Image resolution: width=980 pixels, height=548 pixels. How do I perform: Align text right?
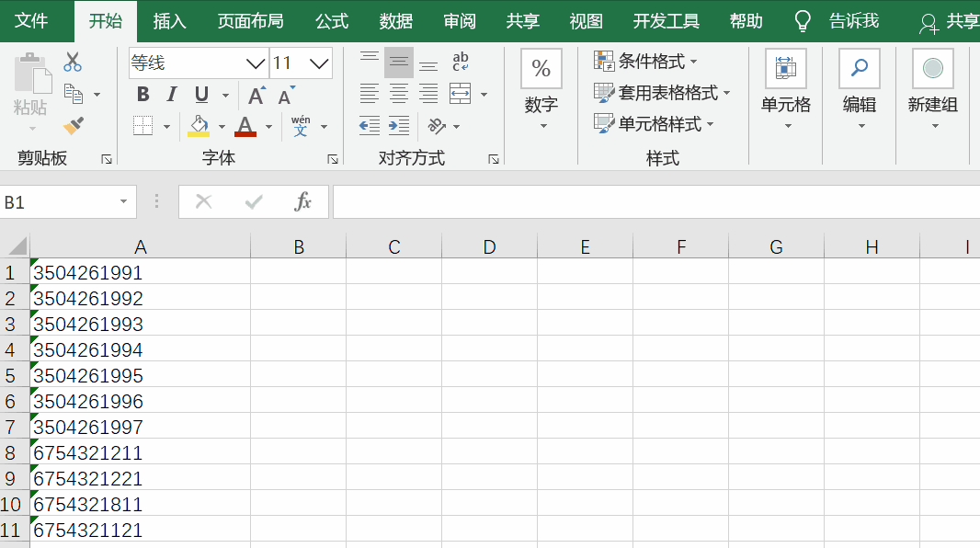click(428, 94)
